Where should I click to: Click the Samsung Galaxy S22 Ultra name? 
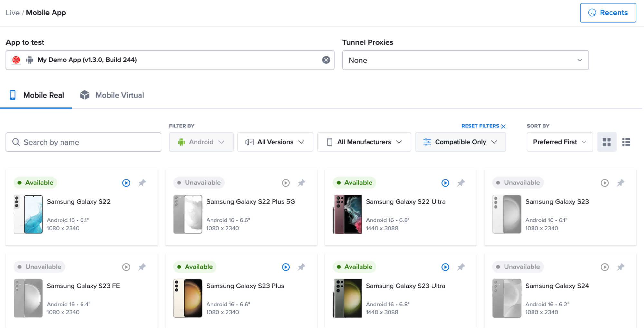[406, 202]
